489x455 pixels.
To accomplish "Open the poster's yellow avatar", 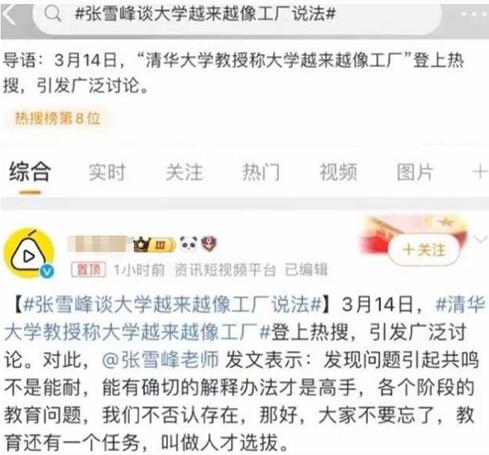I will point(29,253).
